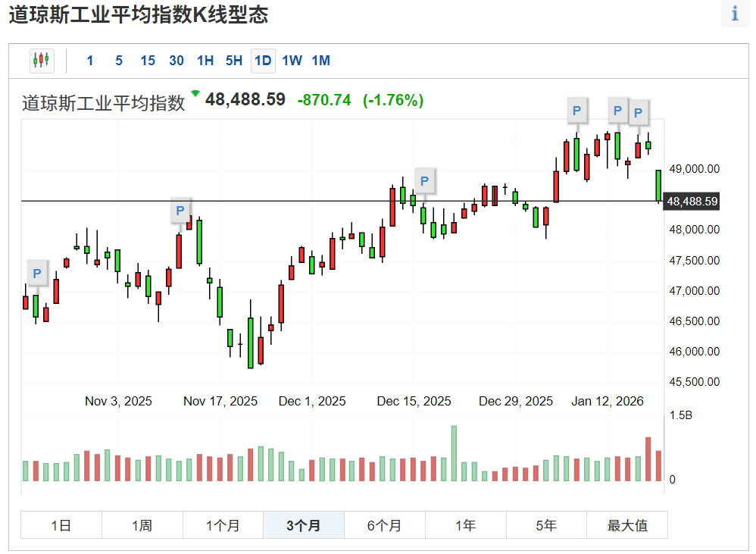The image size is (756, 554).
Task: Click the 1周 range button
Action: tap(142, 524)
